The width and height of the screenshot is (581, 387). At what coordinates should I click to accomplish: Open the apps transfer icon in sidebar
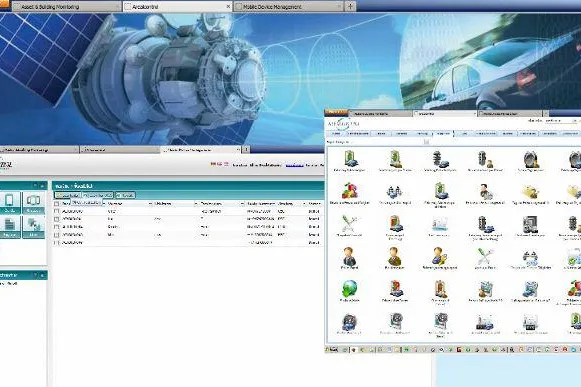tap(33, 227)
